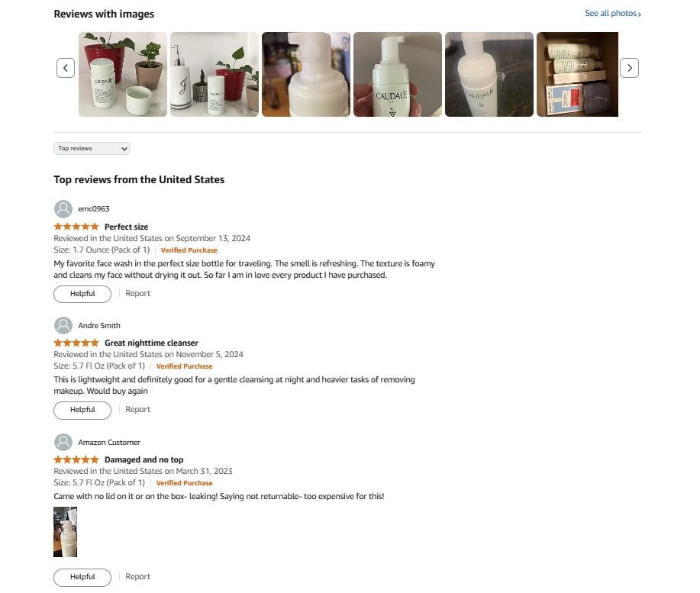Screen dimensions: 700x593
Task: Click the star rating of Perfect size review
Action: (x=76, y=226)
